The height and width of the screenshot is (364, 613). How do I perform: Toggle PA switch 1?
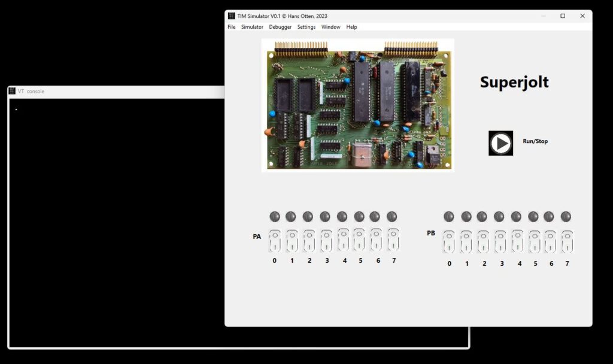292,240
